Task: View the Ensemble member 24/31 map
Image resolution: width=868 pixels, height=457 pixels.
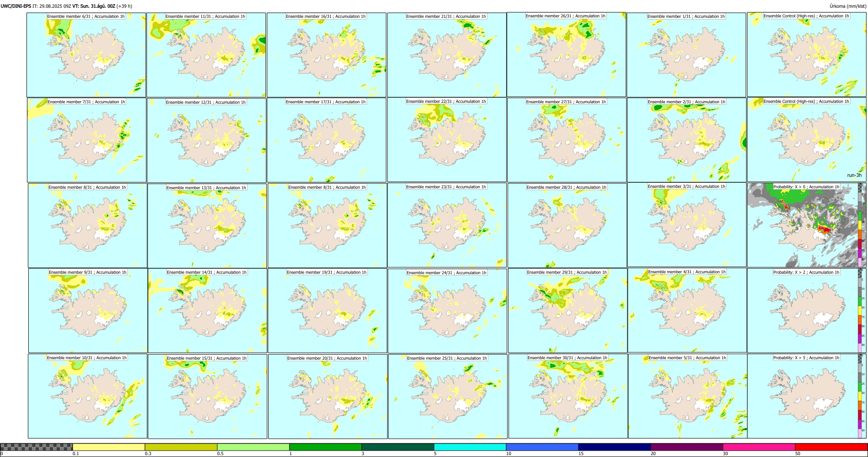Action: 447,311
